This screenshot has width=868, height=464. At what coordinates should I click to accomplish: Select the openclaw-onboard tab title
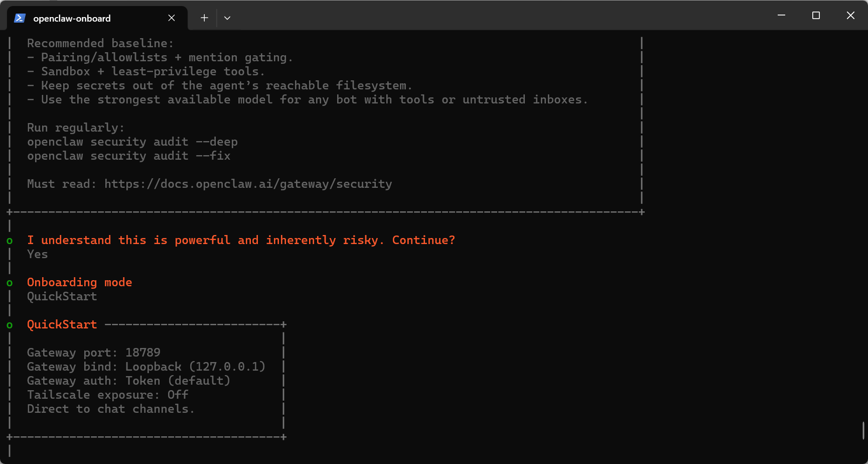[72, 19]
